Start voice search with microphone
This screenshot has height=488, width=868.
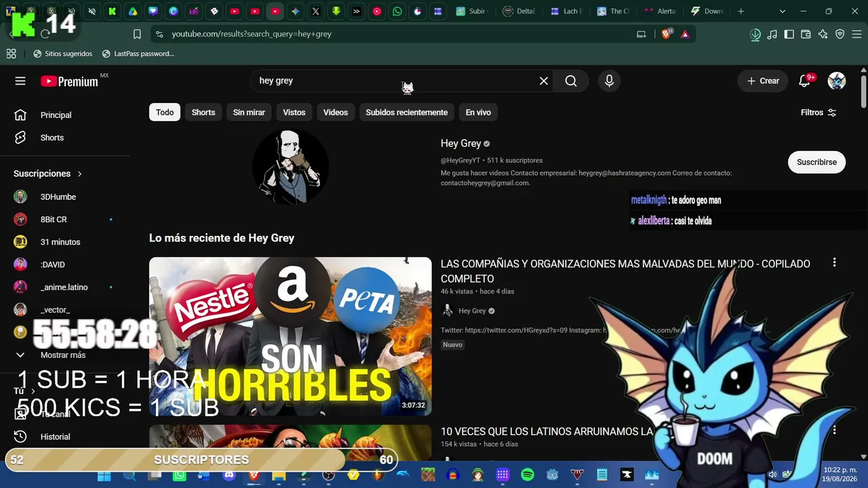(x=609, y=81)
